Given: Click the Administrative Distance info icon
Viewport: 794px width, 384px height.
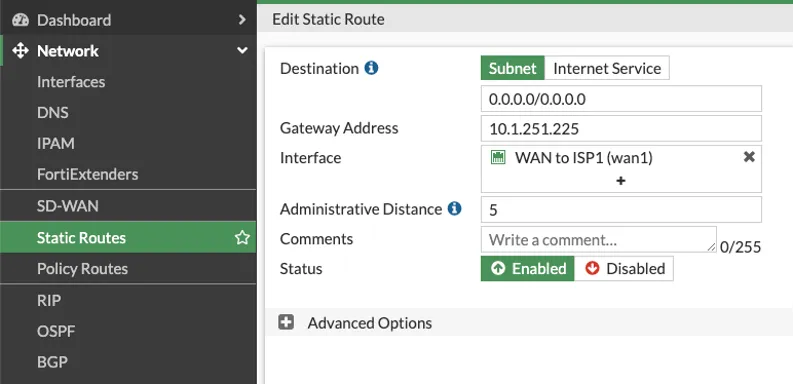Looking at the screenshot, I should click(454, 209).
